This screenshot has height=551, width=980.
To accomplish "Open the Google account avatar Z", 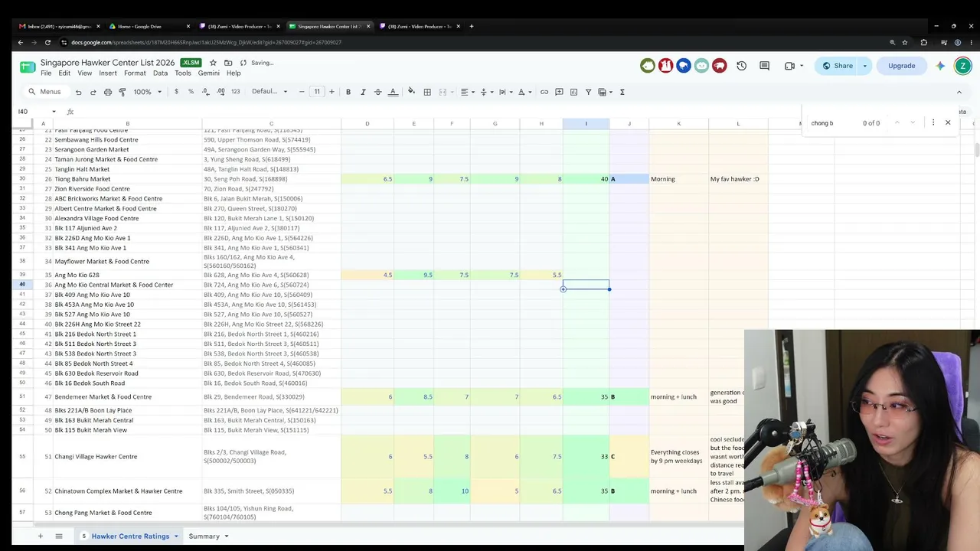I will (962, 66).
